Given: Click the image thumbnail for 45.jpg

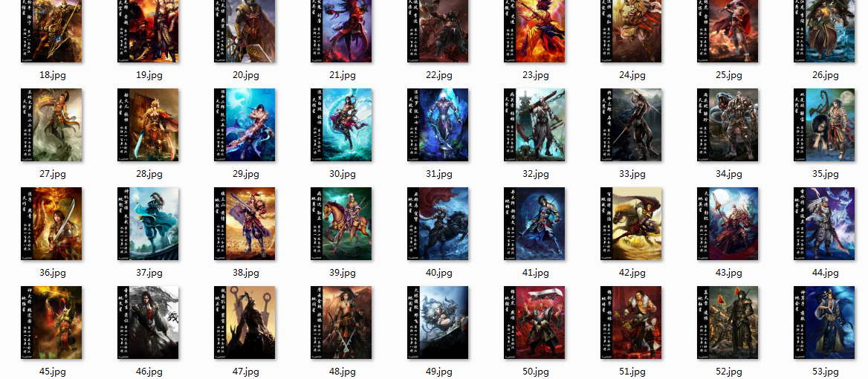Looking at the screenshot, I should (51, 323).
